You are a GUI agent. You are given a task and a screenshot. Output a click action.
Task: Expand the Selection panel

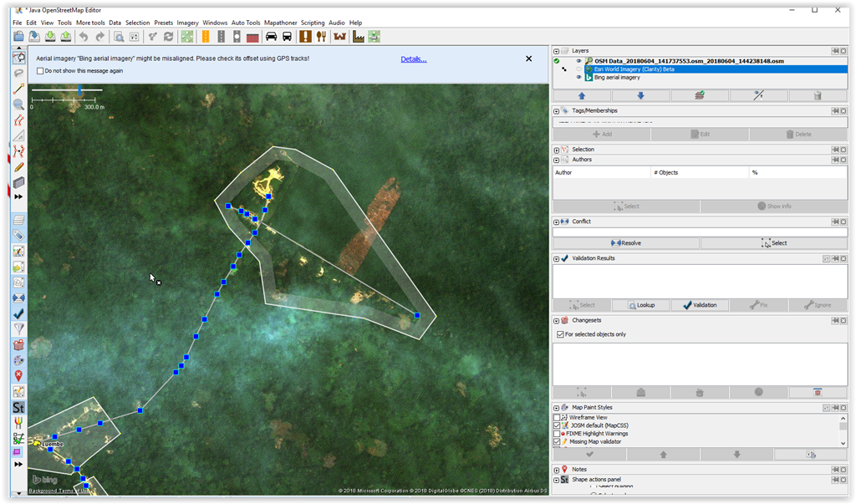click(x=557, y=150)
